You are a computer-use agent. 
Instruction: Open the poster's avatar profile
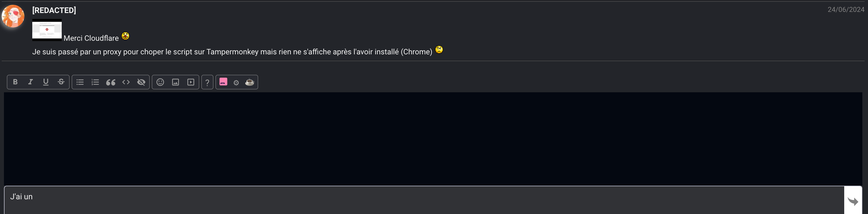pyautogui.click(x=13, y=16)
